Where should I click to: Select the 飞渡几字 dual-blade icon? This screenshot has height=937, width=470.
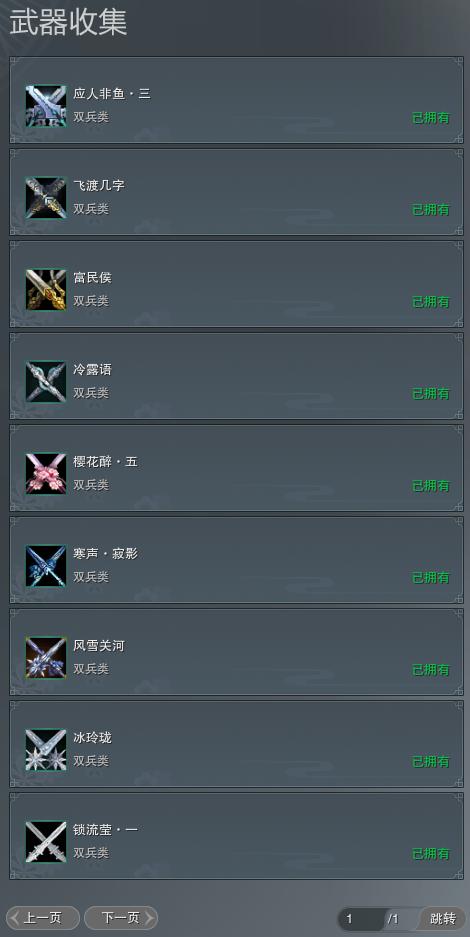46,198
